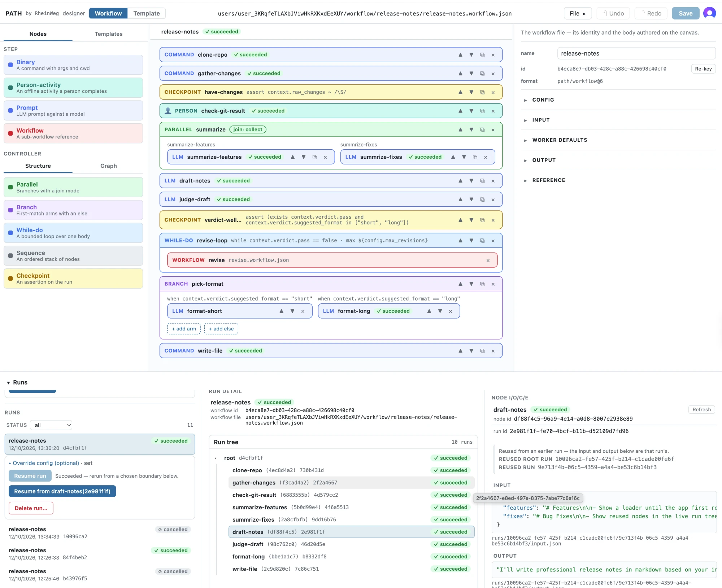Image resolution: width=722 pixels, height=588 pixels.
Task: Delete the judge-draft node
Action: coord(493,199)
